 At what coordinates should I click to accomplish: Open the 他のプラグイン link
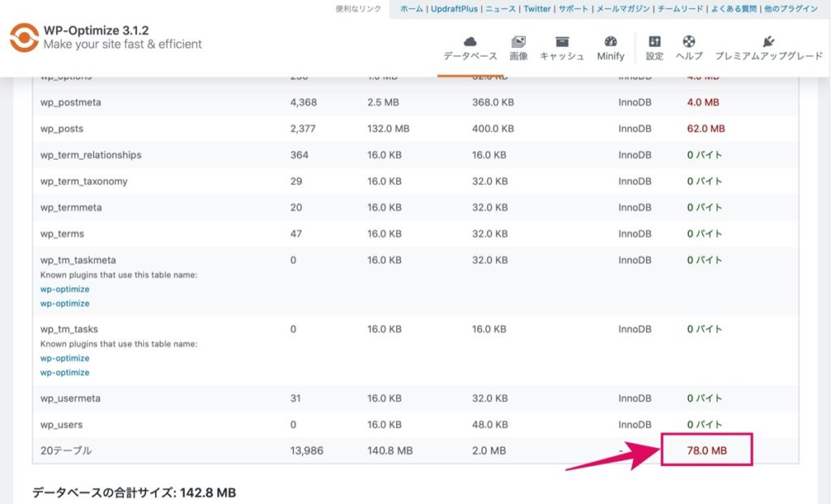click(x=790, y=8)
